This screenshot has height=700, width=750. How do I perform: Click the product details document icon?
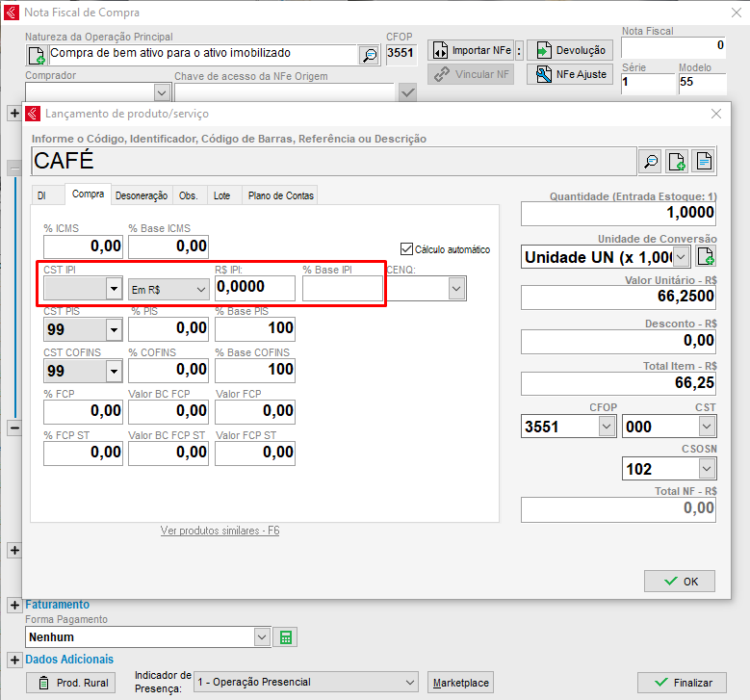point(704,161)
